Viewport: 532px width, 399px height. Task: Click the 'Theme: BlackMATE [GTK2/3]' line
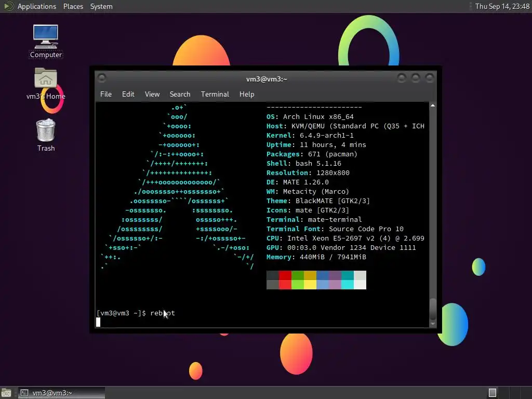[318, 201]
